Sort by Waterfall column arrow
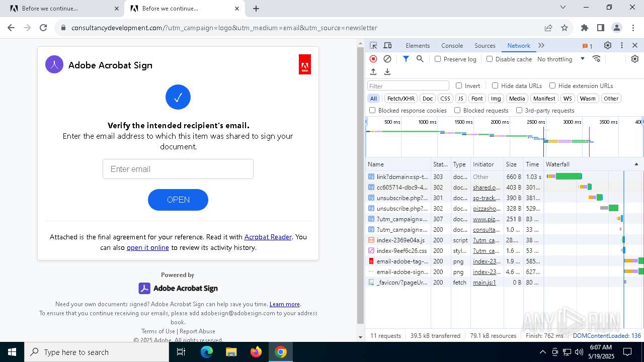 [x=636, y=164]
